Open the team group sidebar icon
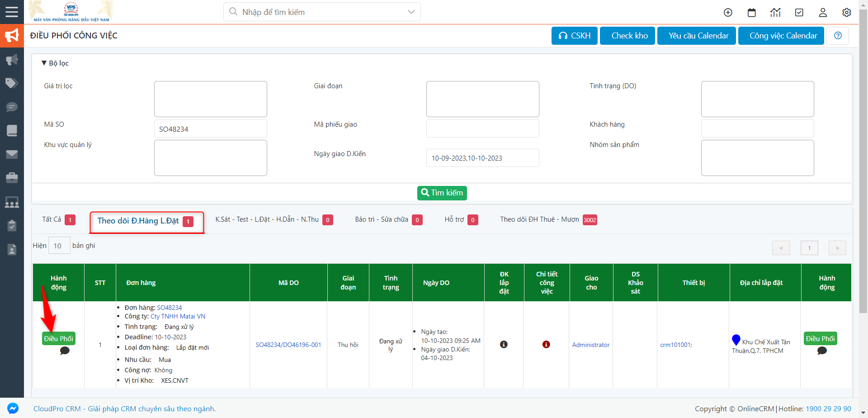The width and height of the screenshot is (868, 418). pos(12,202)
